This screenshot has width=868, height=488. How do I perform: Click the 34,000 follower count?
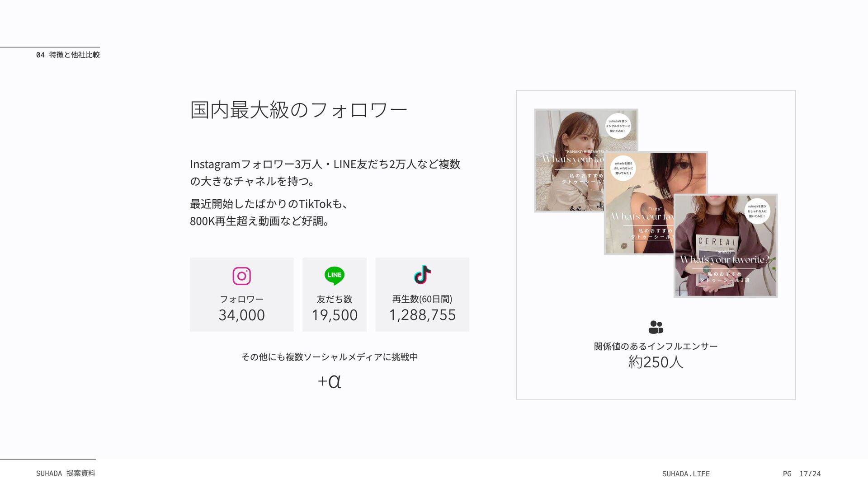pos(241,315)
